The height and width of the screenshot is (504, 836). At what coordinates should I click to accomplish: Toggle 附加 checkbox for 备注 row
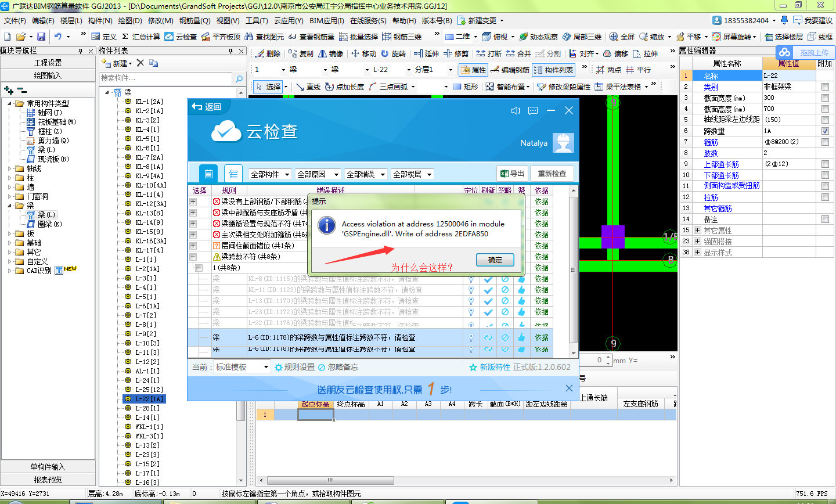point(825,219)
